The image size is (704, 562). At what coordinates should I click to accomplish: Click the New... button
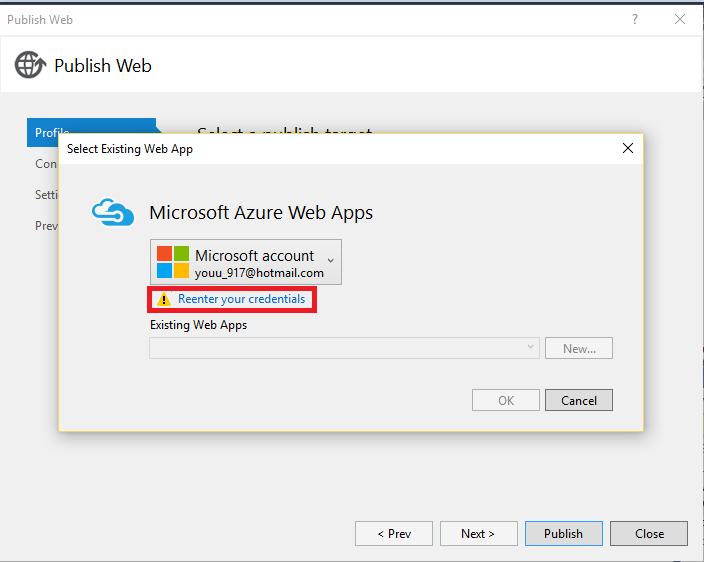[579, 348]
